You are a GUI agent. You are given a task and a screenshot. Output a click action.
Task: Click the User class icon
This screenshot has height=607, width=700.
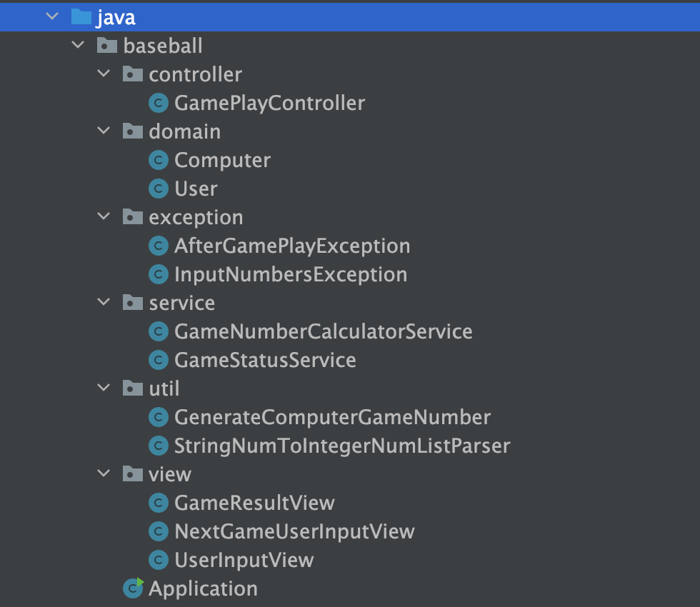click(x=159, y=189)
